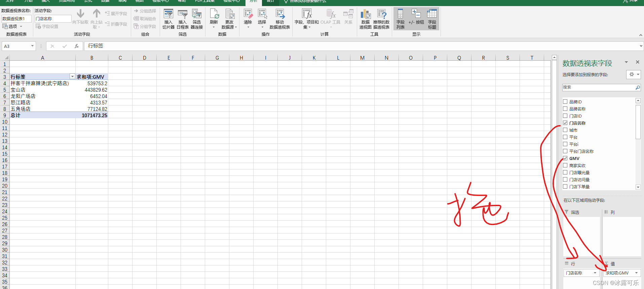Screen dimensions: 644x289
Task: Click the PivotTable name input field
Action: click(x=16, y=19)
